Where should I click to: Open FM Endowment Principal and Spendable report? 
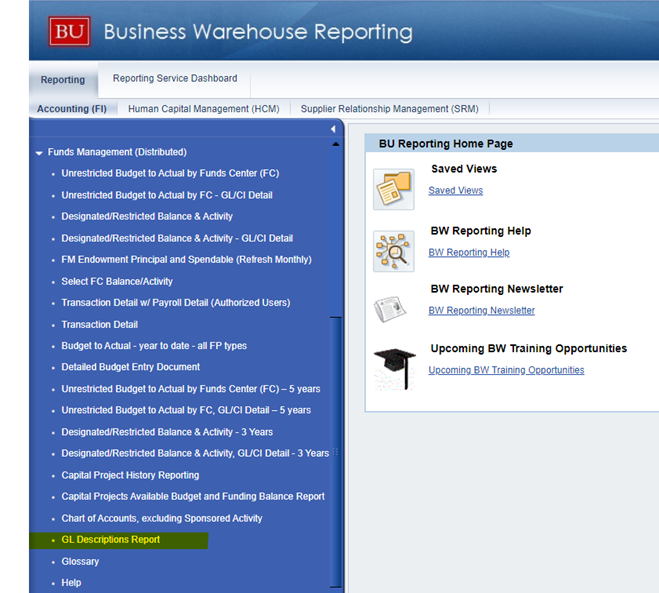coord(187,260)
